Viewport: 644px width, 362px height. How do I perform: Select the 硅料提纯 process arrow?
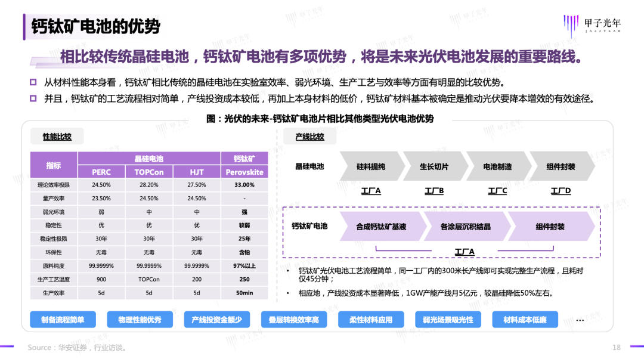click(370, 166)
